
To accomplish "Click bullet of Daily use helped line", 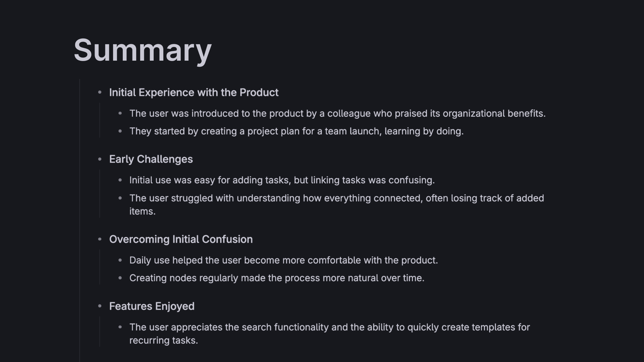I will (120, 260).
